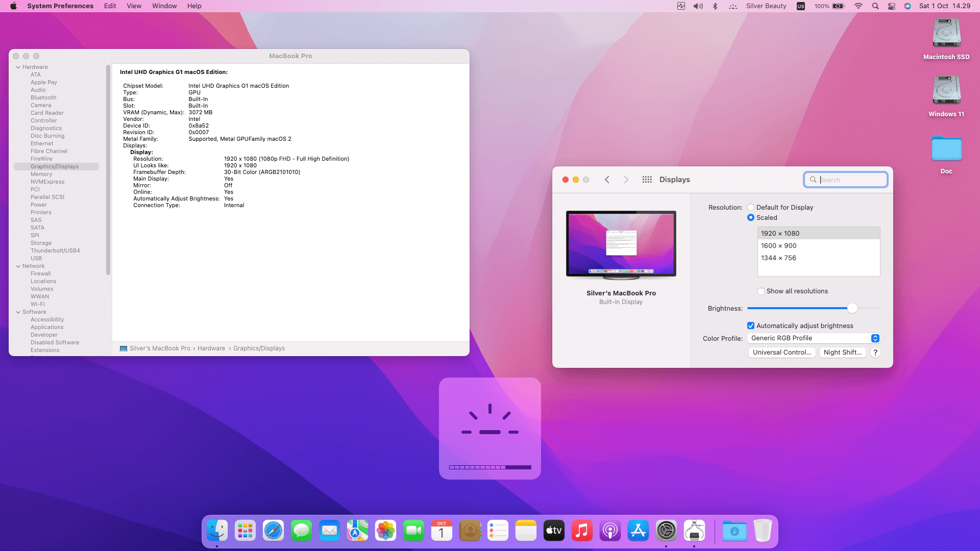This screenshot has width=980, height=551.
Task: Select Memory in Hardware list
Action: coord(41,174)
